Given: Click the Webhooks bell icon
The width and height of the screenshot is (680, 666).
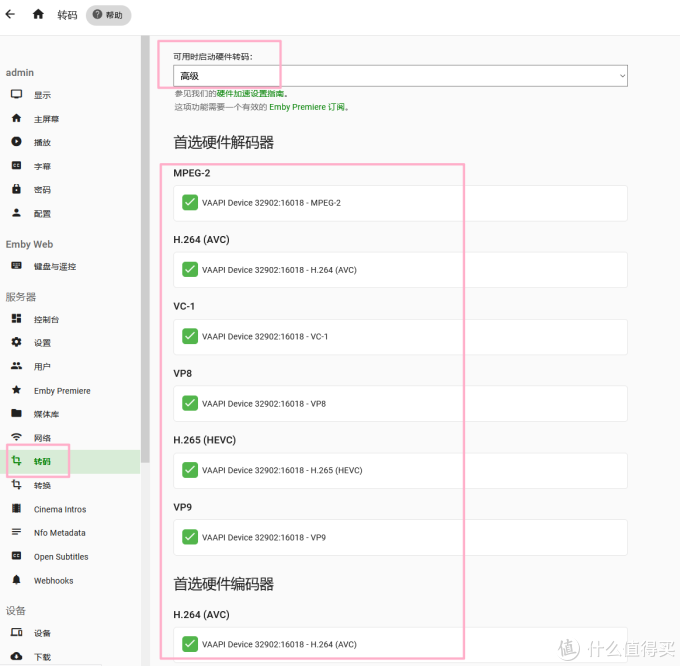Looking at the screenshot, I should [16, 580].
